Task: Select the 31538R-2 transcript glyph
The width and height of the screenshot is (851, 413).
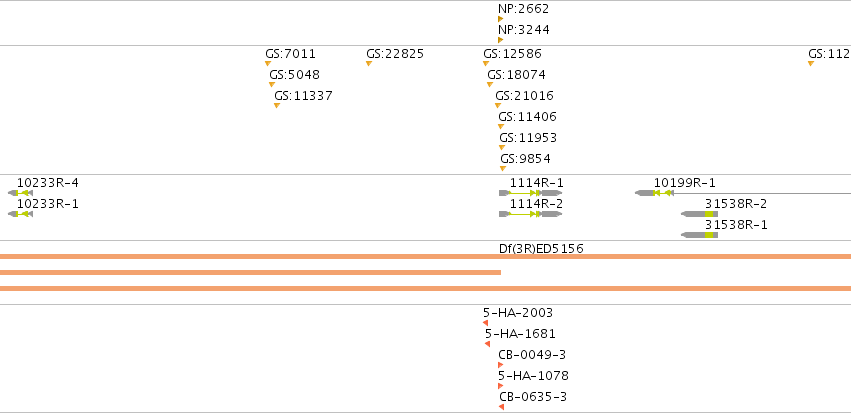Action: [x=700, y=214]
